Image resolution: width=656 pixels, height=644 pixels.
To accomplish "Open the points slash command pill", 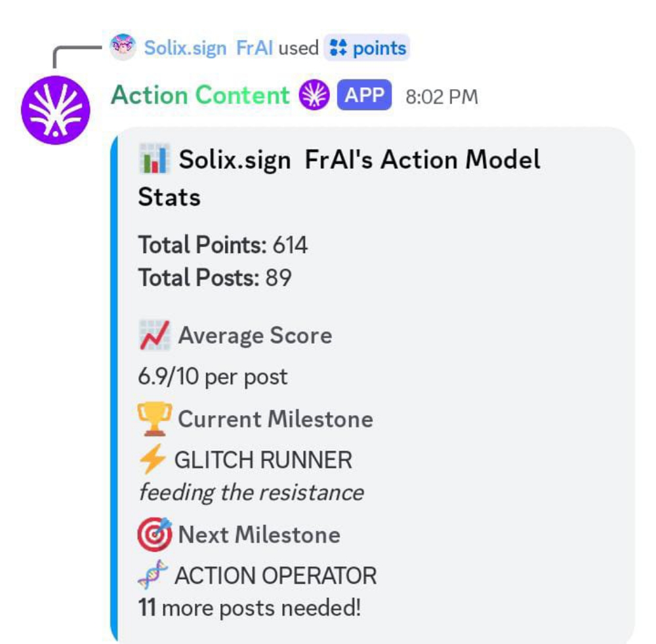I will 367,46.
